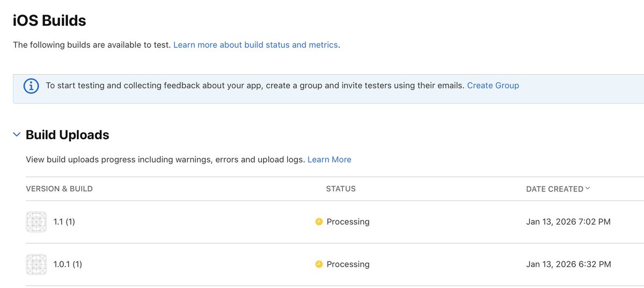Click the app icon placeholder for build 1.1 (1)

pos(36,222)
